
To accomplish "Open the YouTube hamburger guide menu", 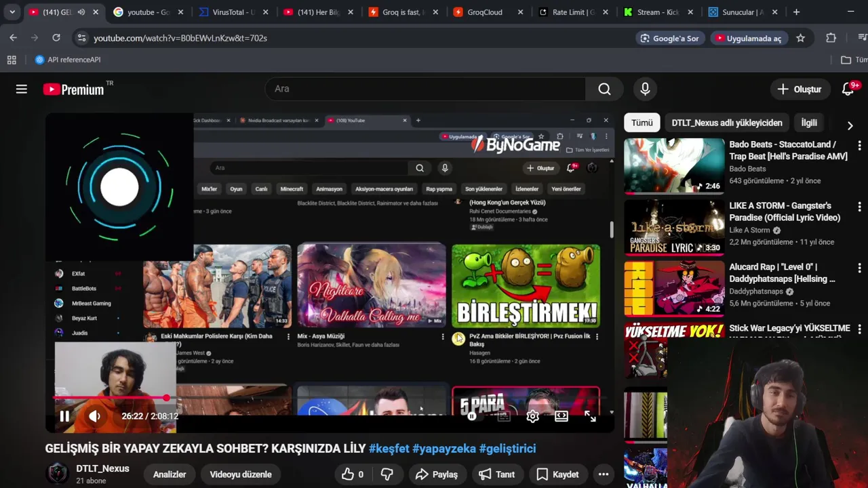I will 22,89.
